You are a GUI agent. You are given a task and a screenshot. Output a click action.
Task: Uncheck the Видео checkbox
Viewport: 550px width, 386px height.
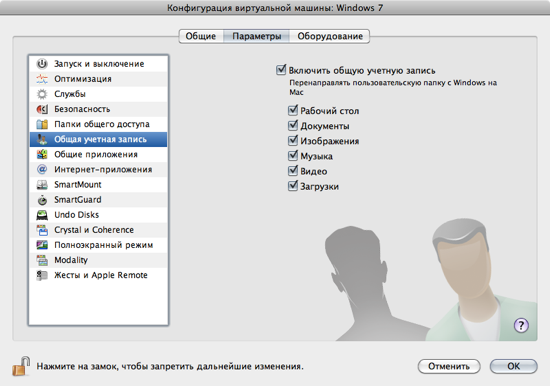click(293, 171)
